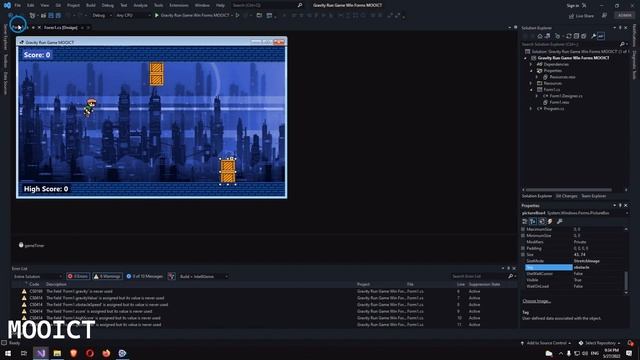This screenshot has width=640, height=360.
Task: Click the top search box
Action: pos(267,5)
